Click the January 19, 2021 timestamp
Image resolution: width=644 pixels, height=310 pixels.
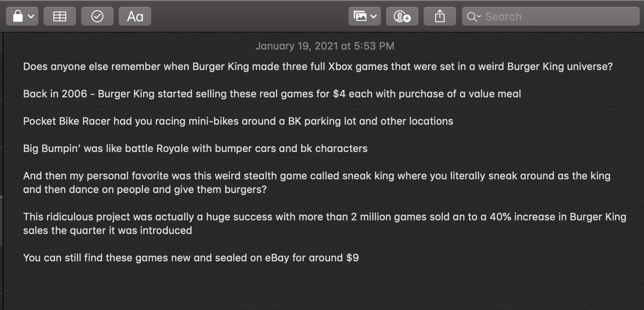325,46
